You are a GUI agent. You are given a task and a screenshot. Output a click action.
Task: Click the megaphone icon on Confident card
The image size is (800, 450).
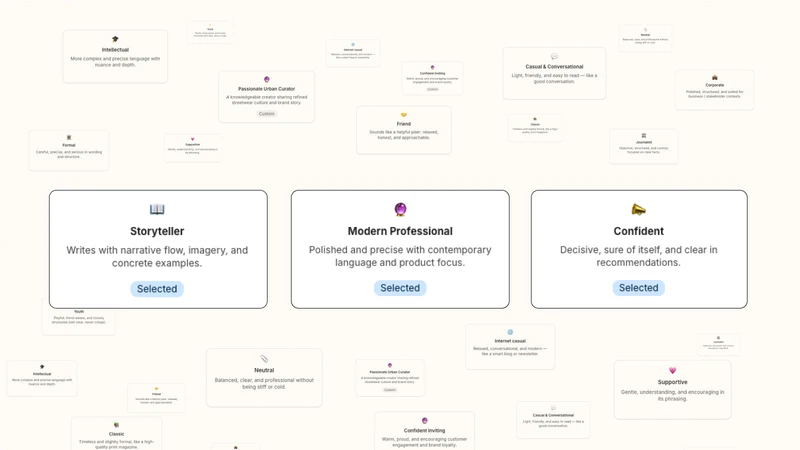click(638, 209)
